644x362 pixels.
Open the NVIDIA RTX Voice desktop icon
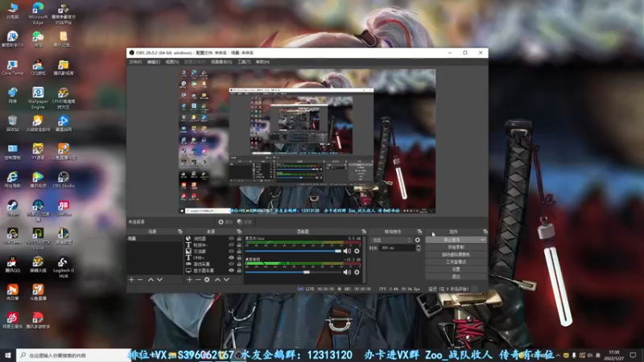click(38, 238)
